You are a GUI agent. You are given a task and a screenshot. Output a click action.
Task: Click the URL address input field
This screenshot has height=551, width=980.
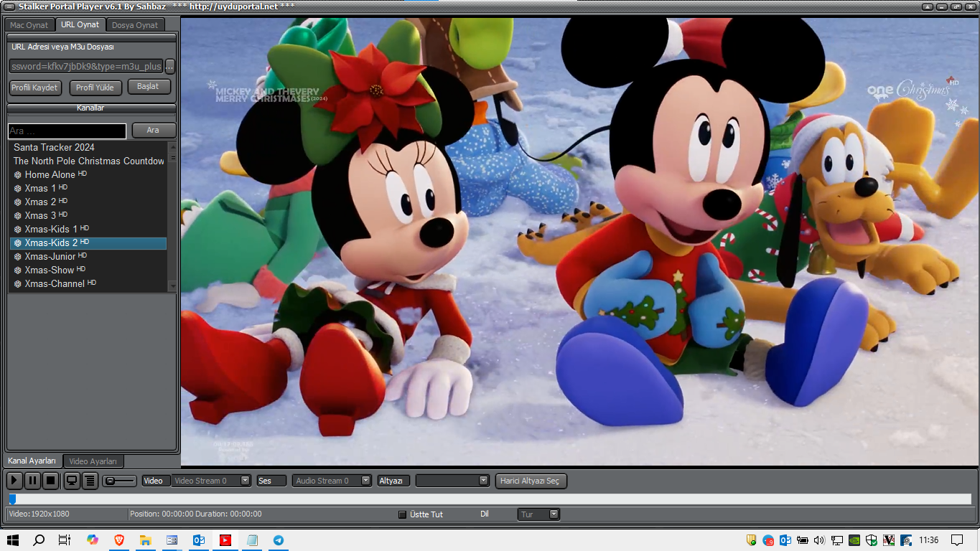point(86,66)
